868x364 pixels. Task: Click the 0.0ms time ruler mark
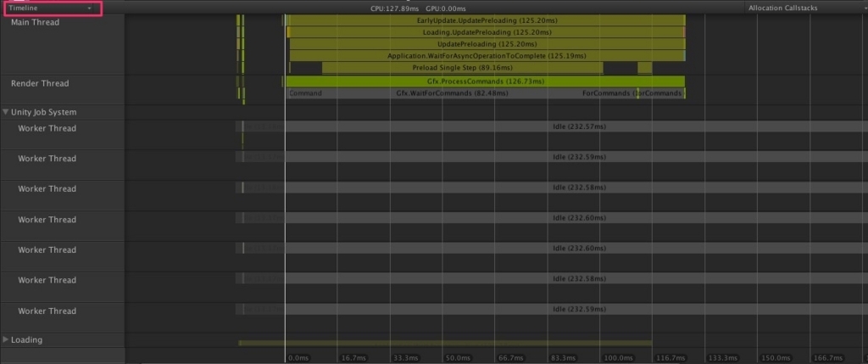pyautogui.click(x=298, y=358)
